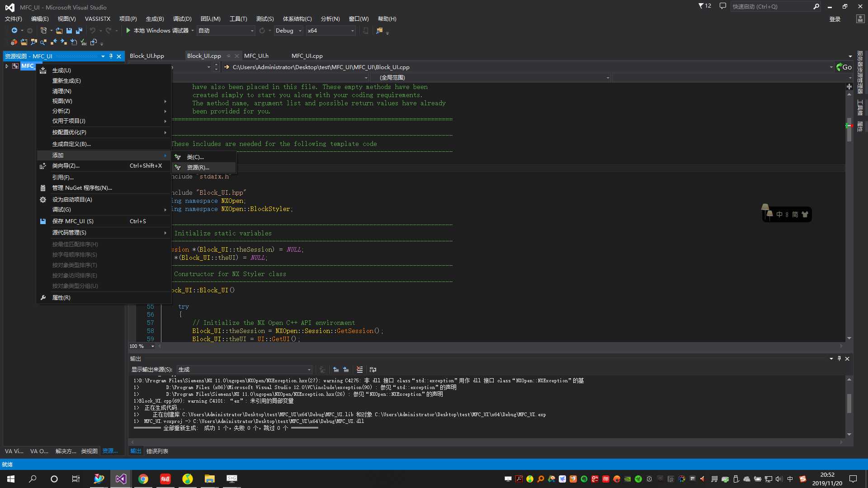Toggle pin on the Output panel

(x=839, y=358)
